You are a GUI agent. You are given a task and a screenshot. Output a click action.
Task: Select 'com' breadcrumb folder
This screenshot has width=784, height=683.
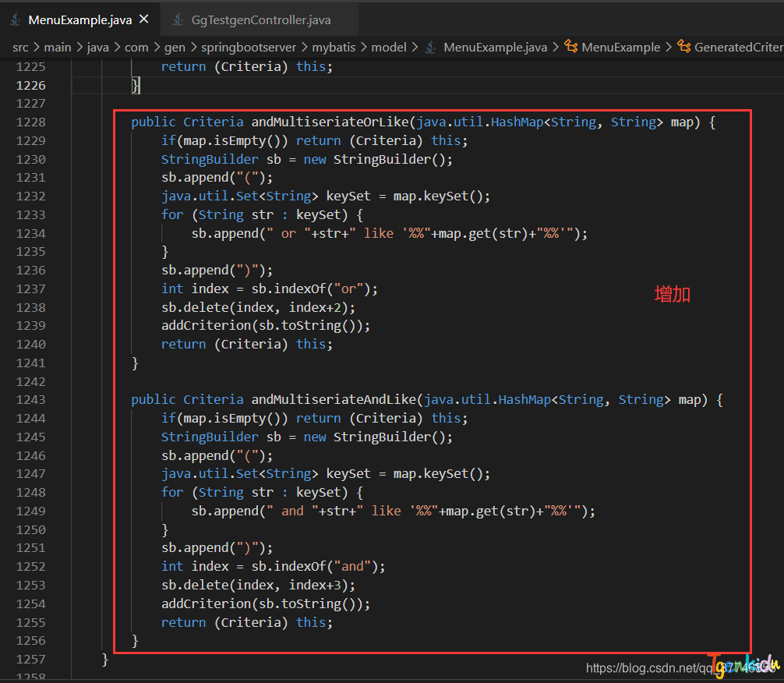tap(136, 48)
